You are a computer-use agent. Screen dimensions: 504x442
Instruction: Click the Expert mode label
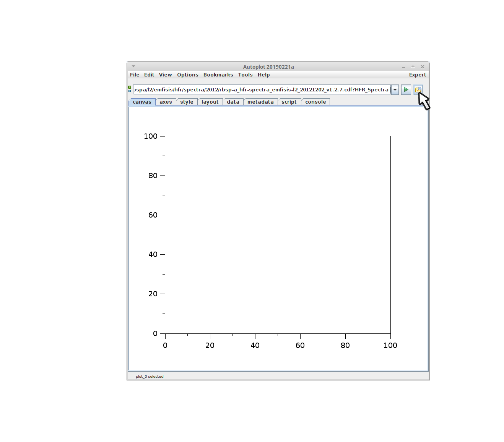[417, 75]
